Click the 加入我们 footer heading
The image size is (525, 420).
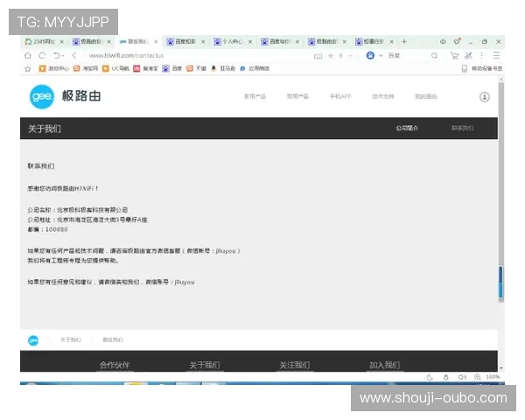click(385, 365)
